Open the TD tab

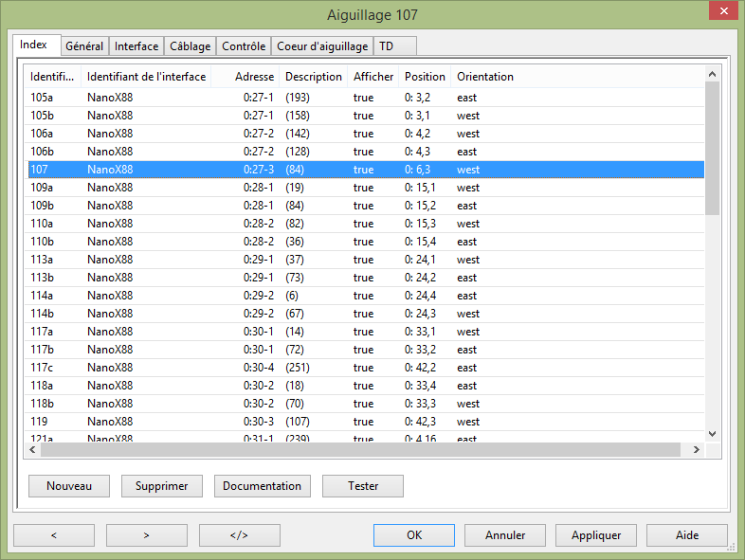point(387,46)
